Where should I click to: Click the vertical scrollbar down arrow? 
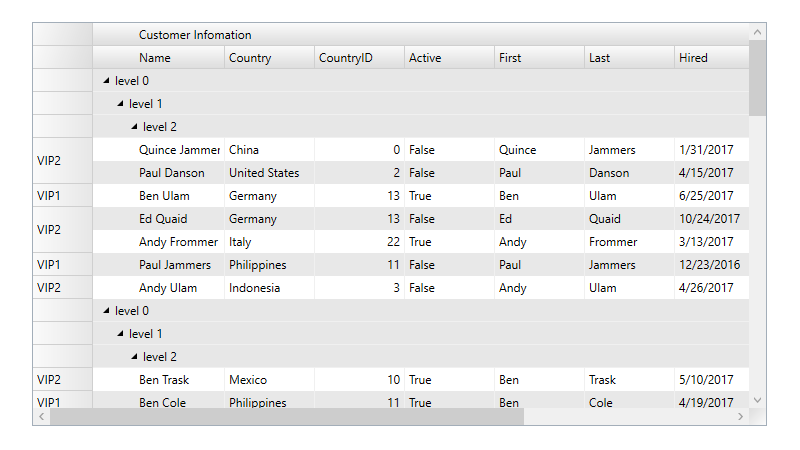point(757,400)
